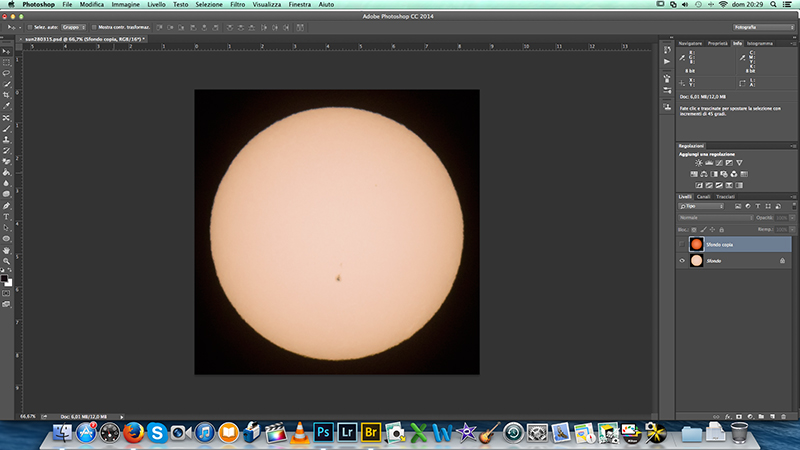The width and height of the screenshot is (800, 450).
Task: Open the Normale blend mode dropdown
Action: coord(715,217)
